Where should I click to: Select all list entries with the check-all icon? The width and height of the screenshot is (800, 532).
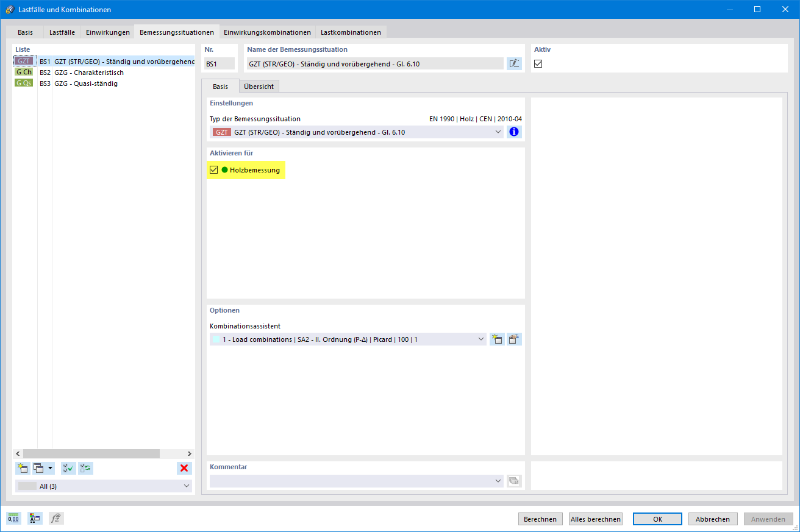coord(68,468)
